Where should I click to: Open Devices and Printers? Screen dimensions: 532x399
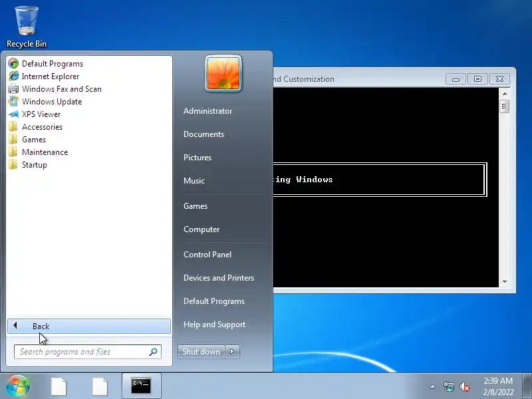pyautogui.click(x=219, y=278)
